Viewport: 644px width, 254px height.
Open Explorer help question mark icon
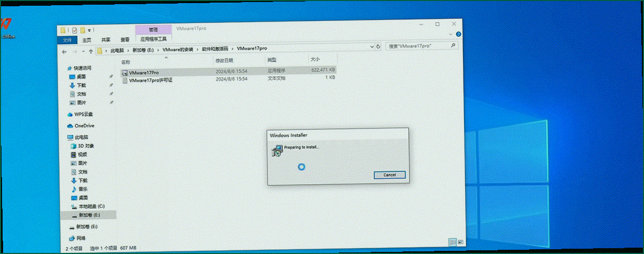(x=459, y=33)
